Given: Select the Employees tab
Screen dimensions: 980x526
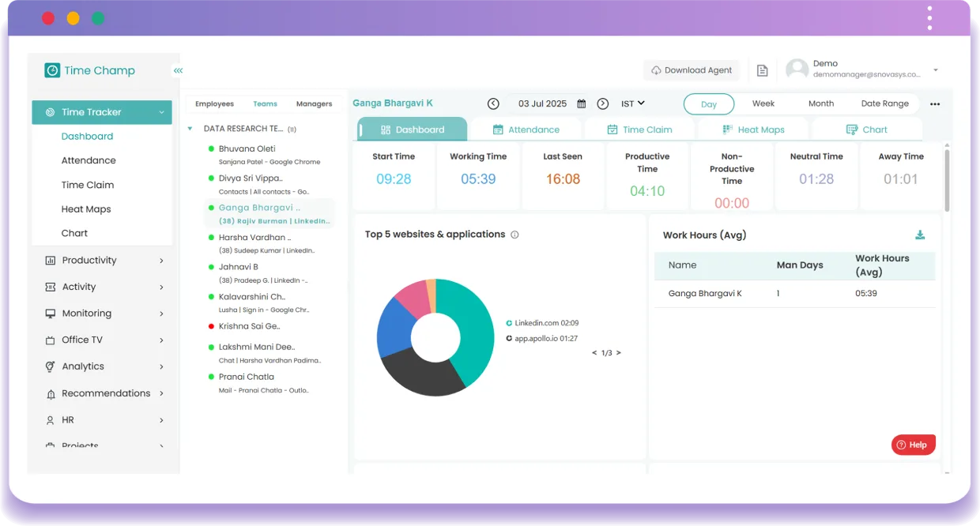Looking at the screenshot, I should 214,103.
